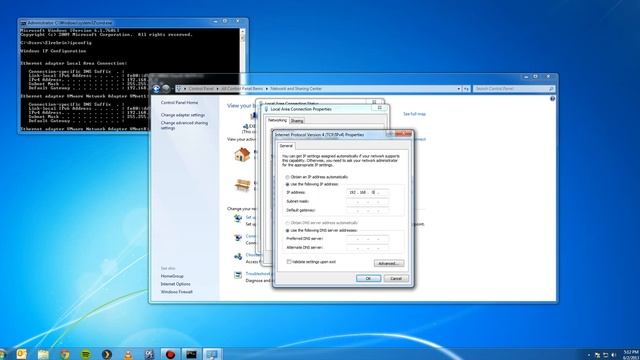Click the Troubleshoot problems icon
Image resolution: width=640 pixels, height=360 pixels.
(x=238, y=275)
